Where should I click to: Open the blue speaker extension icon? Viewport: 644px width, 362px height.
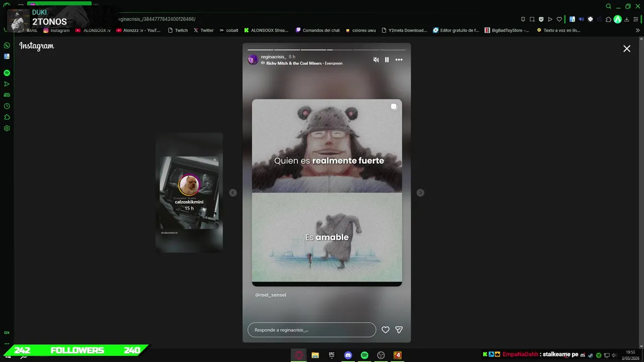[581, 19]
